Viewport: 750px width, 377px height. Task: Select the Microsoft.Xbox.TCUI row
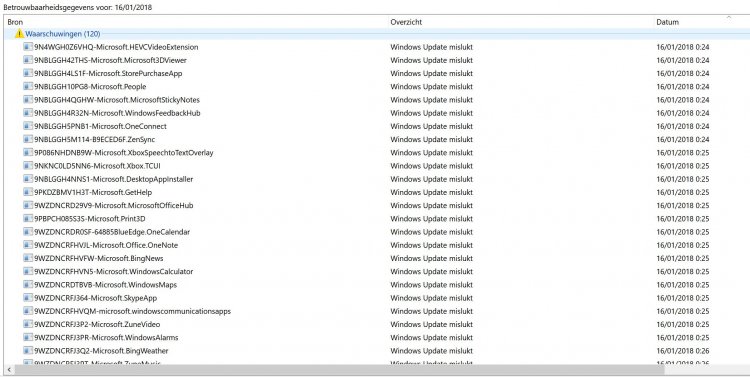click(375, 166)
